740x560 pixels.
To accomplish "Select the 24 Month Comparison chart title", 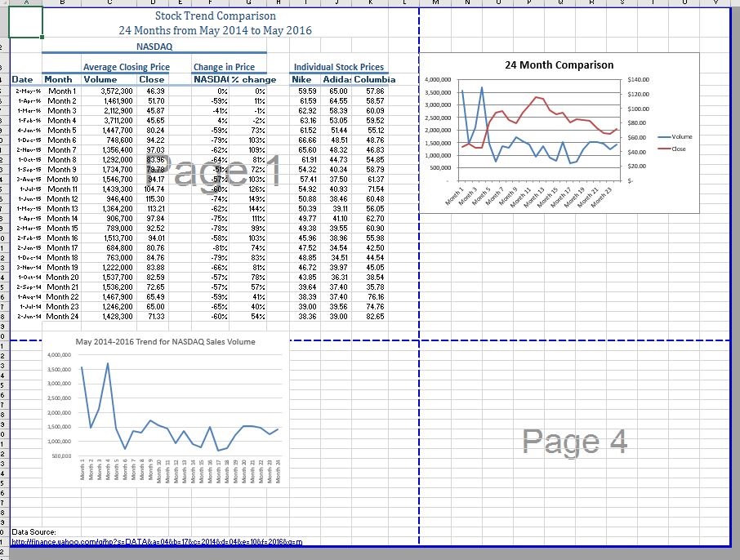I will click(559, 65).
